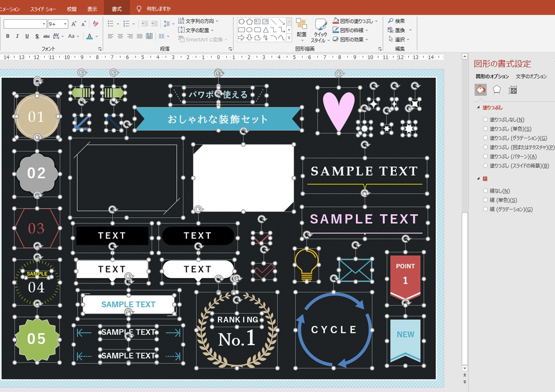Expand the 図形の枠線 dropdown

pos(367,31)
